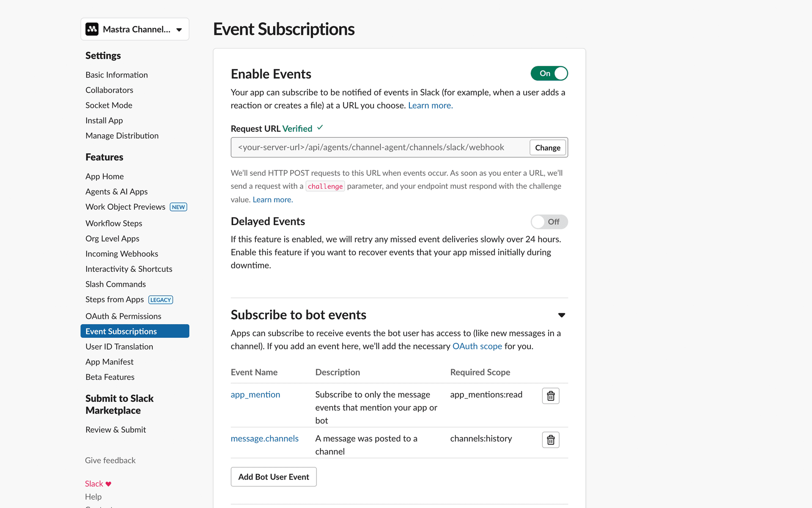
Task: Collapse the Subscribe to bot events section
Action: coord(561,315)
